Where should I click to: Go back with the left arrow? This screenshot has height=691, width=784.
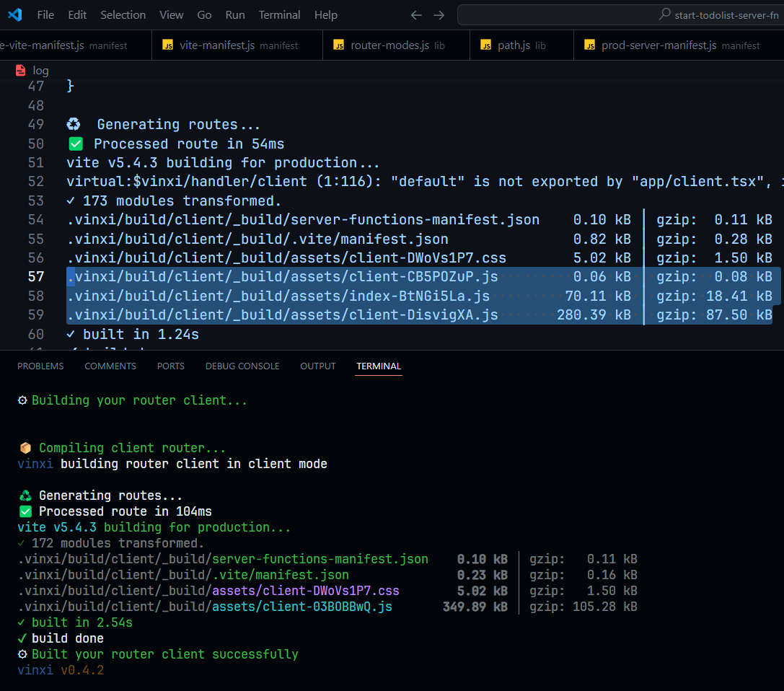tap(416, 15)
